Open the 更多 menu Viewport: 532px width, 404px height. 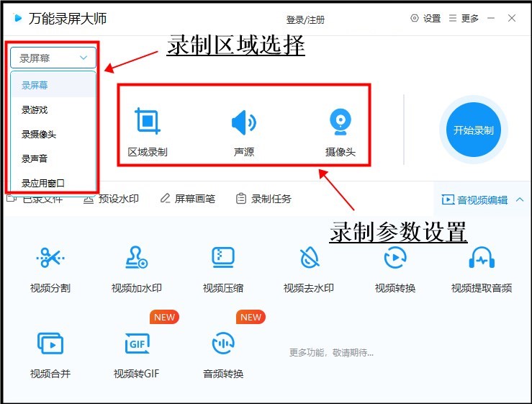tap(464, 18)
